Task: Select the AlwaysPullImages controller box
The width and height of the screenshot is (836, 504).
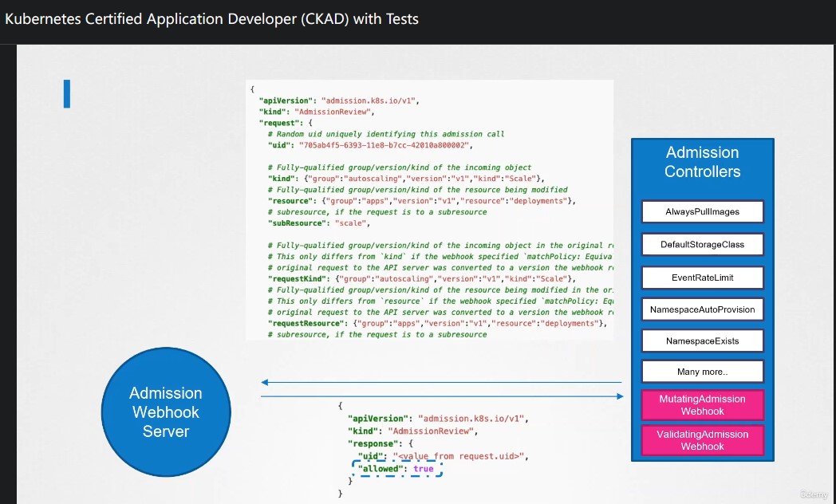Action: (702, 211)
